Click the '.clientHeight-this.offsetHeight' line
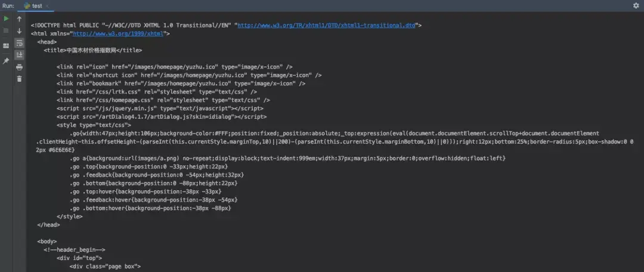644x272 pixels. [x=335, y=142]
